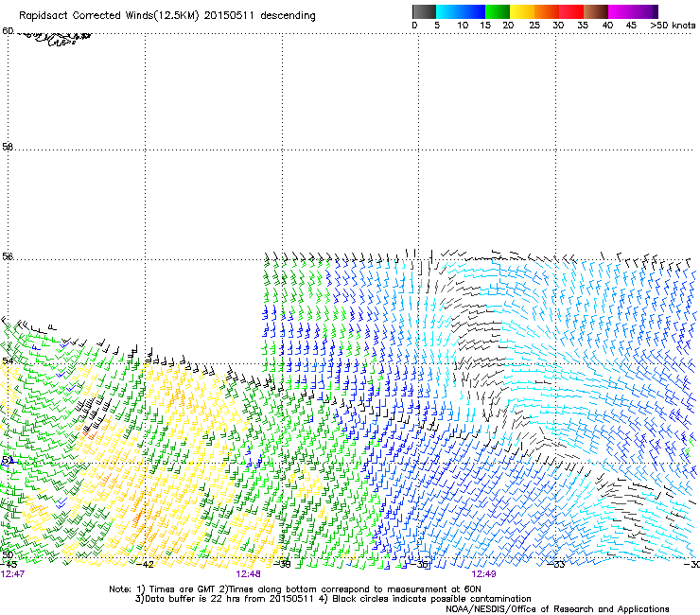Click the gray 0-5 knots color segment
Image resolution: width=700 pixels, height=615 pixels.
(x=424, y=11)
